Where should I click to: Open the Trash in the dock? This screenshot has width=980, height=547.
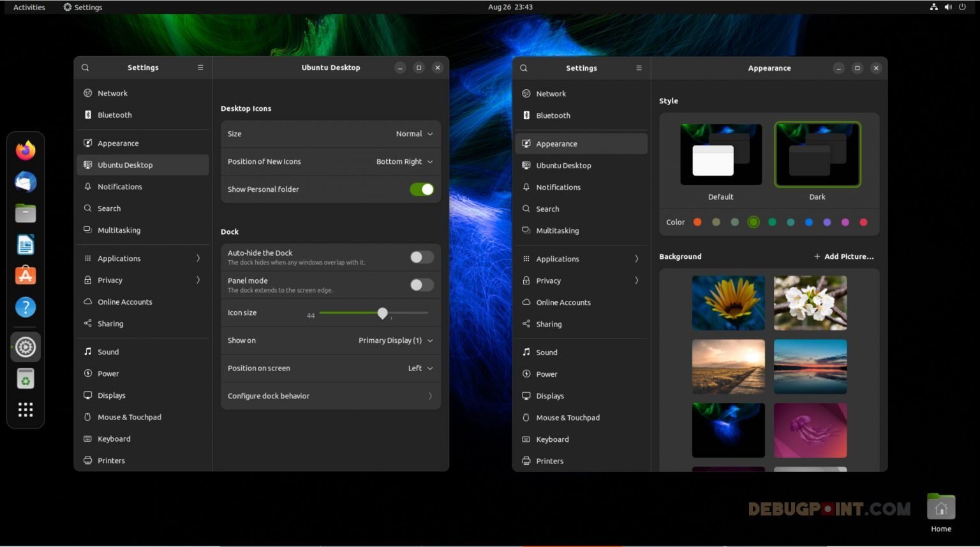(x=26, y=379)
